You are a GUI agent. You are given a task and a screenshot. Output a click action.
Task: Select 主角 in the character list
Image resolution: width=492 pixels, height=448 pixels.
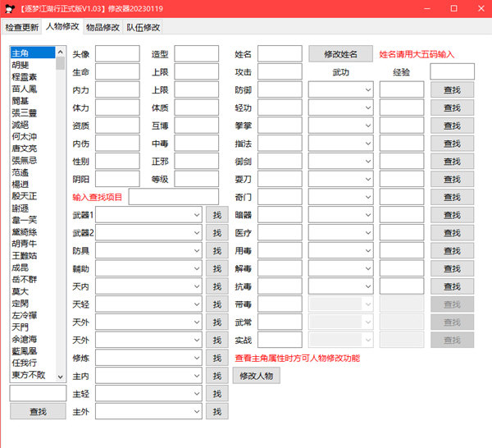click(33, 53)
